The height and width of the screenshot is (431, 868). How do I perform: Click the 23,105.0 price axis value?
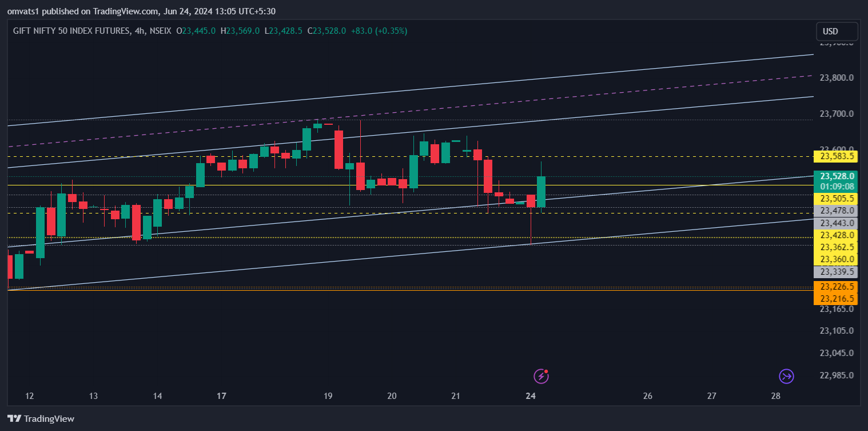(837, 331)
